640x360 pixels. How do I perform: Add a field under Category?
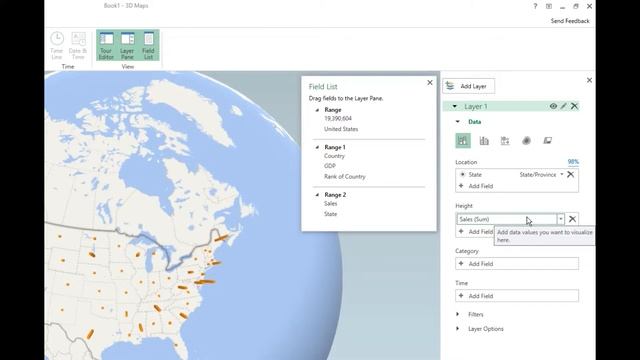(x=517, y=264)
